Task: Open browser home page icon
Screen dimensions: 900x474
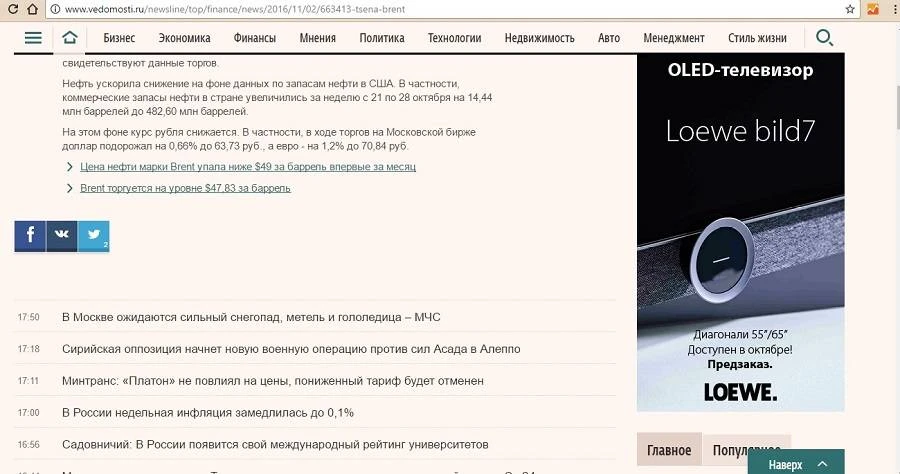Action: coord(33,9)
